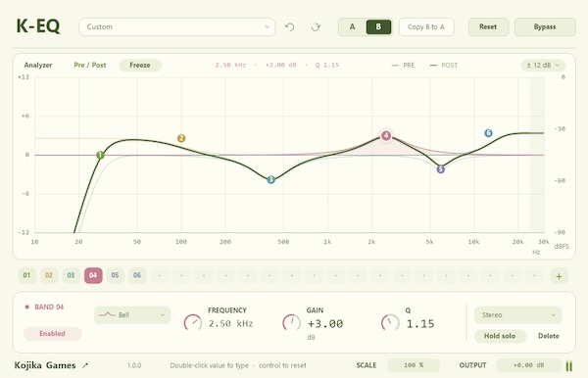Select band tab 01
588x378 pixels.
tap(26, 275)
